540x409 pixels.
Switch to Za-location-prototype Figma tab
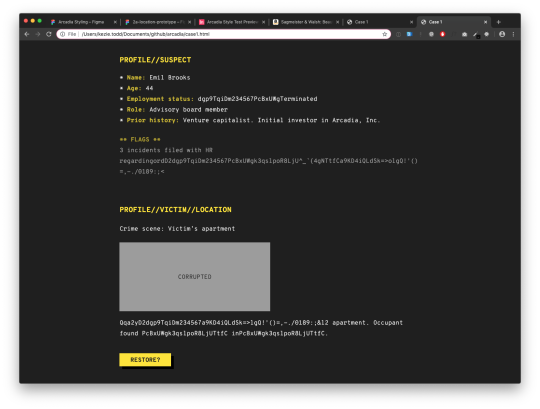tap(158, 22)
